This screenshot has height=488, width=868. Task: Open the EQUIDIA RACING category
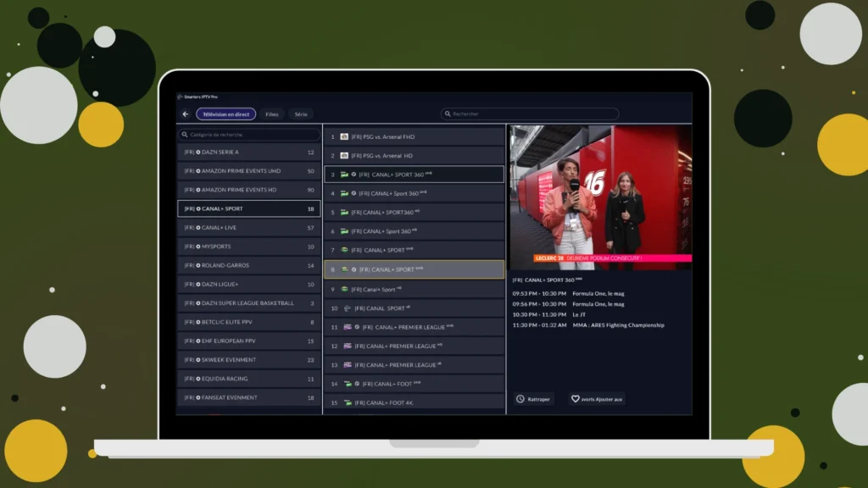coord(248,379)
